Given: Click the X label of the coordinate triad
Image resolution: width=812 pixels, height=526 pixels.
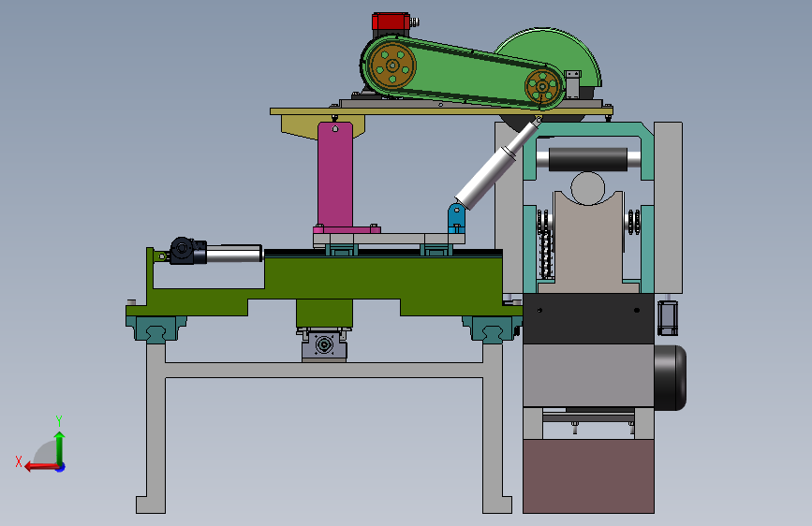Looking at the screenshot, I should [x=19, y=461].
